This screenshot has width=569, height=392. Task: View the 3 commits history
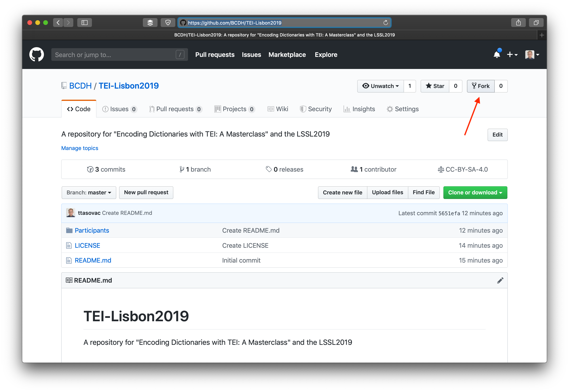[106, 169]
